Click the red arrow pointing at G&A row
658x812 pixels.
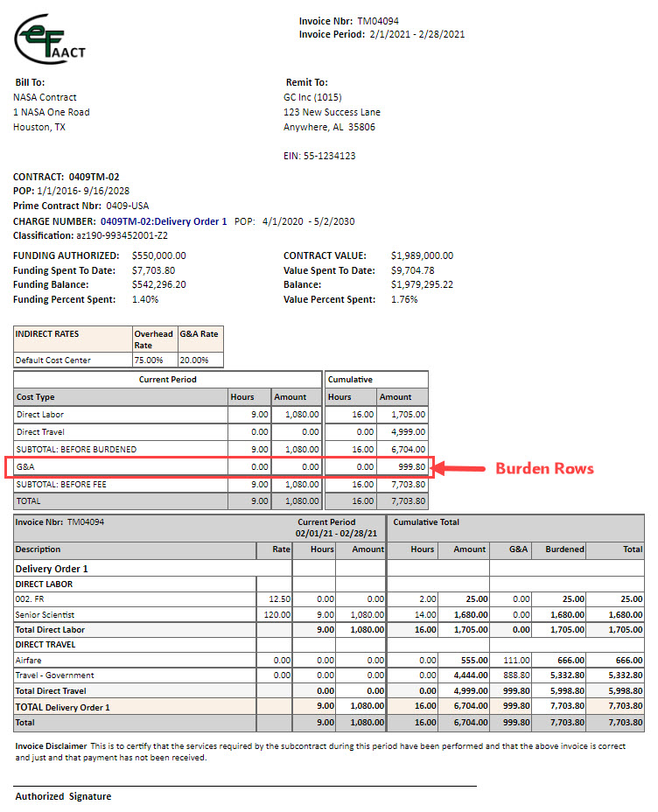458,468
